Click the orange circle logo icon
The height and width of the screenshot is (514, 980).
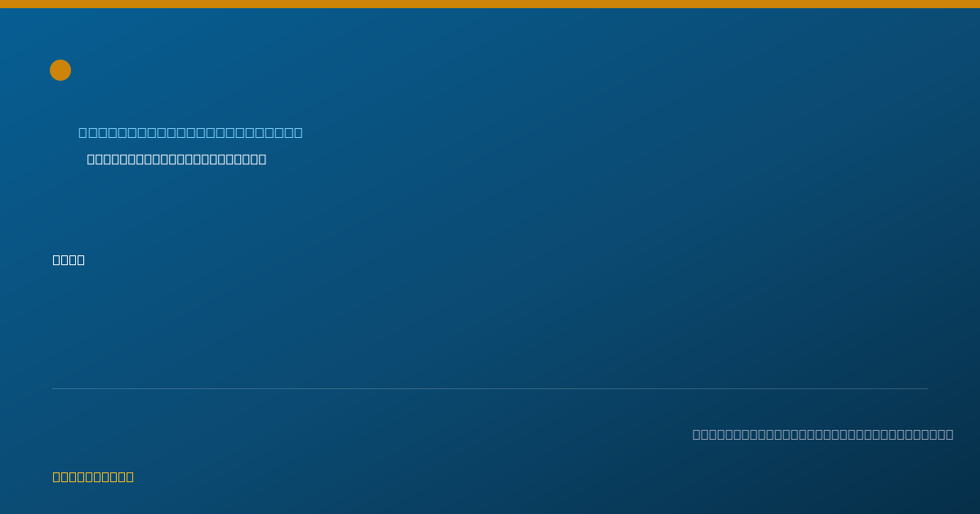click(x=60, y=70)
